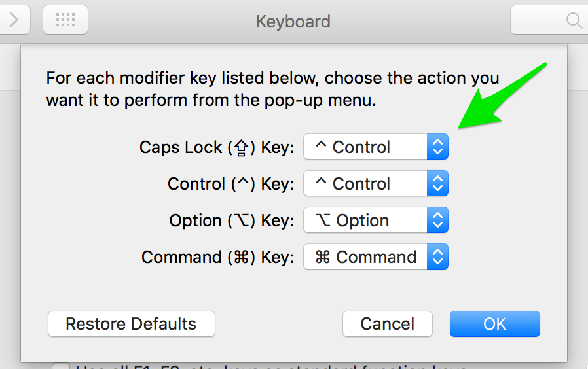
Task: Click the blue arrows on Command Key menu
Action: 437,257
